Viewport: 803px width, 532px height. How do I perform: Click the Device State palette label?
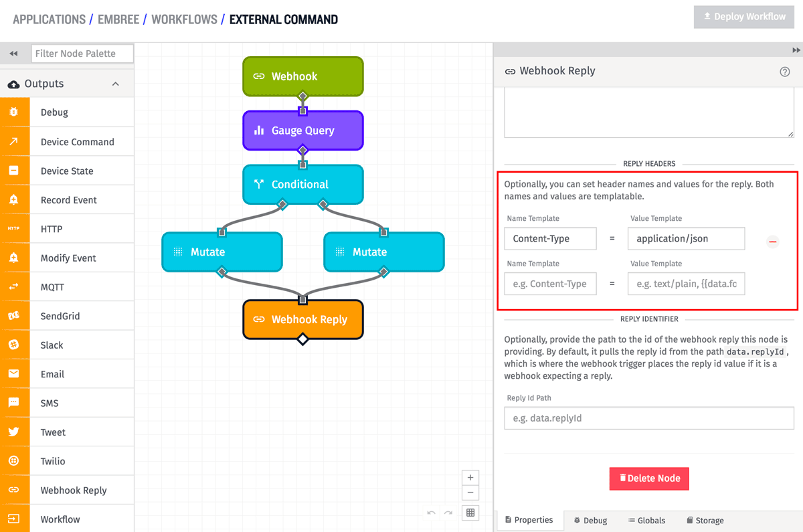point(67,171)
